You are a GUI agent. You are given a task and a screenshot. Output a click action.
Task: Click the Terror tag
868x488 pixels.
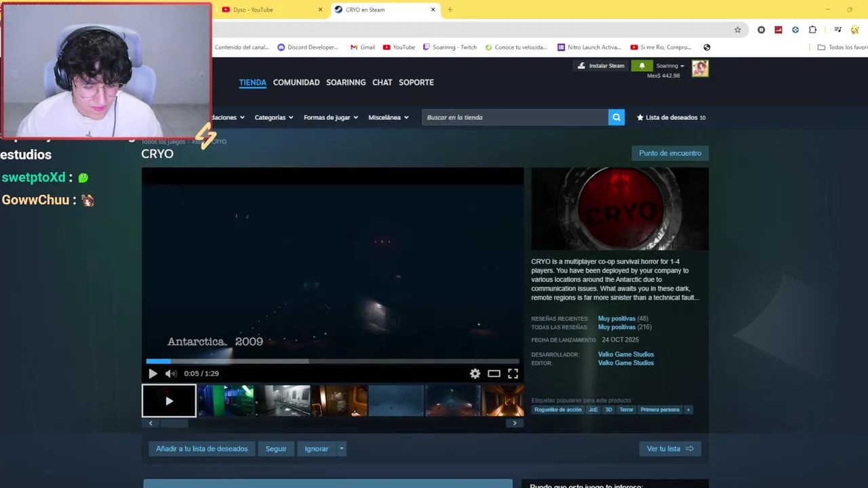click(x=626, y=409)
